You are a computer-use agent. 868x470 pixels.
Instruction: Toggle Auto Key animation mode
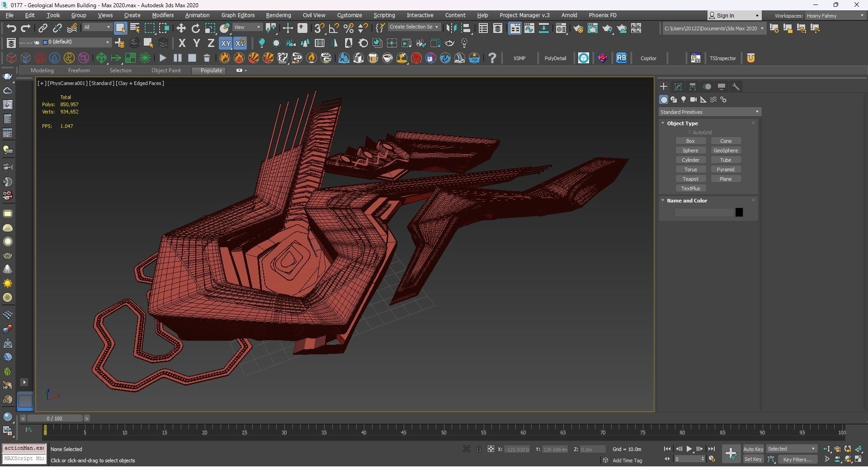[x=753, y=449]
